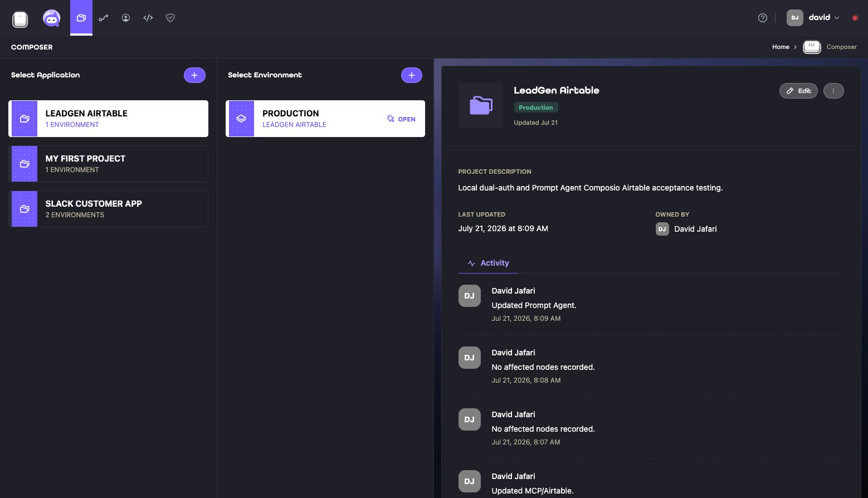This screenshot has width=868, height=498.
Task: Add a new environment with plus button
Action: coord(412,75)
